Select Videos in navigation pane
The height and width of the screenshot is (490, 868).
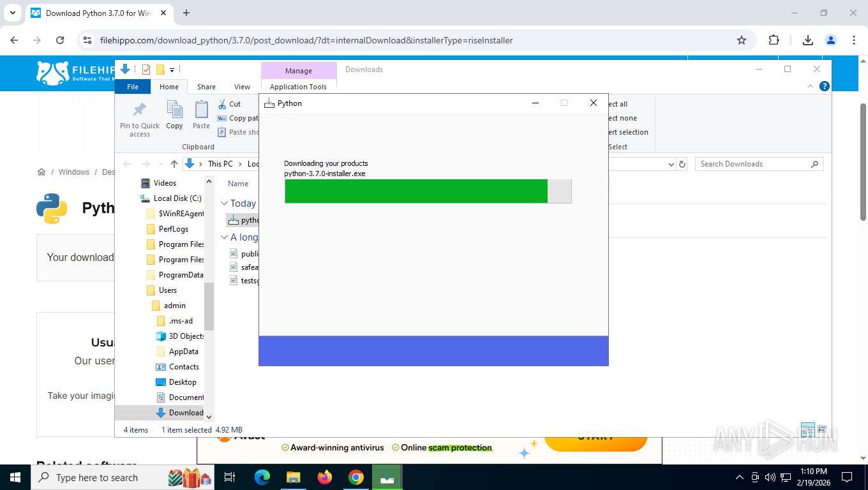pos(165,183)
